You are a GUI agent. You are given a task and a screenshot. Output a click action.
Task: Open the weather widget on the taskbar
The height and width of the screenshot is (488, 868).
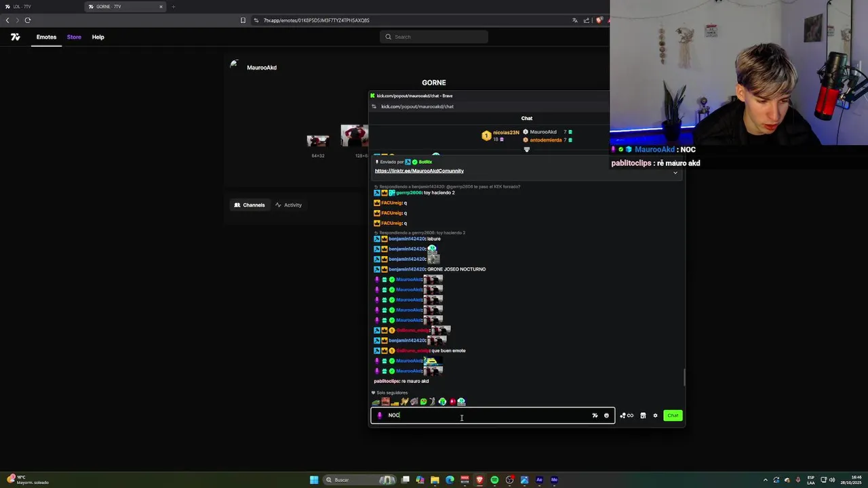click(27, 480)
